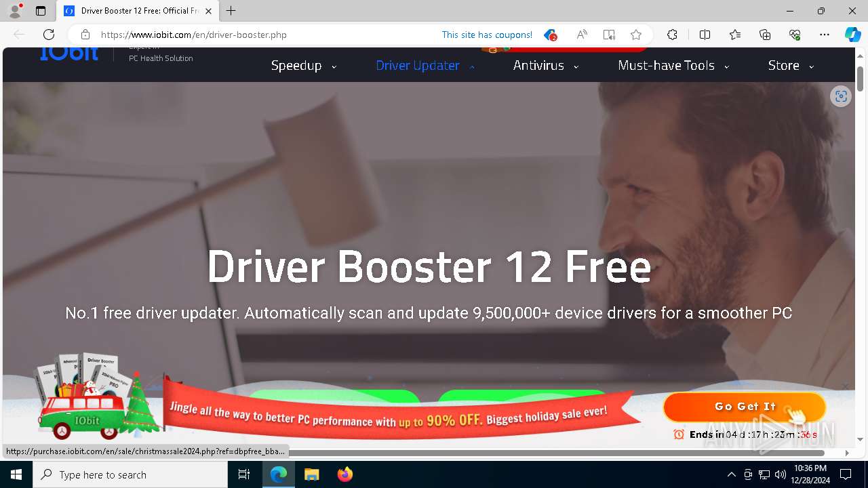Show hidden system tray icons
The width and height of the screenshot is (868, 488).
[731, 474]
